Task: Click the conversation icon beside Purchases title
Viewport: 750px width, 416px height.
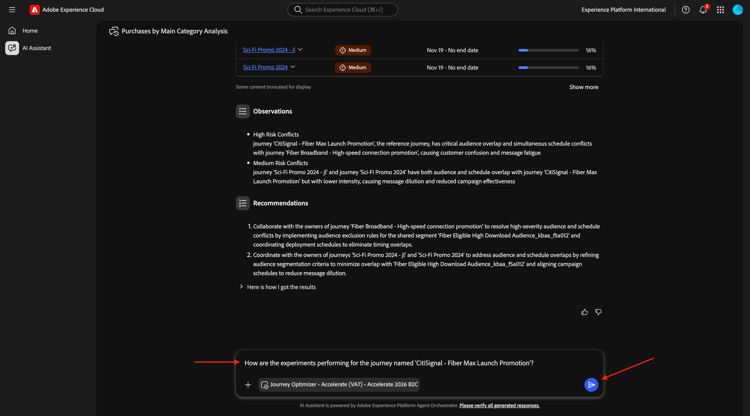Action: (x=113, y=31)
